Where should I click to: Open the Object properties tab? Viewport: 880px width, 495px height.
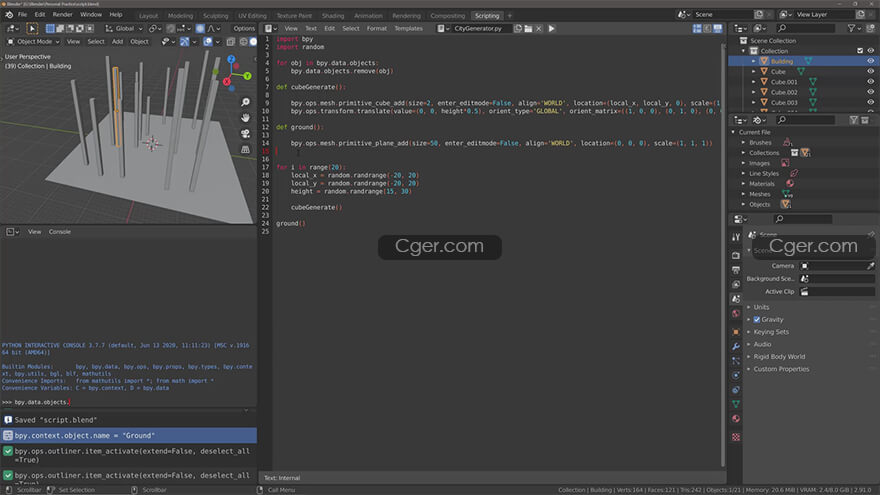pyautogui.click(x=736, y=332)
